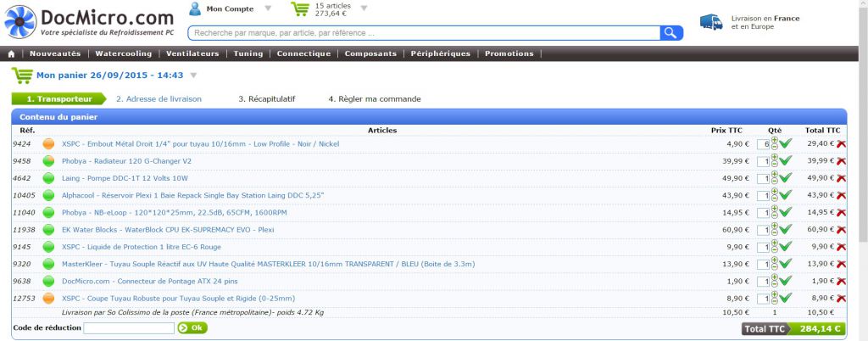Click the Mon Compte user icon
The width and height of the screenshot is (868, 341).
point(195,8)
